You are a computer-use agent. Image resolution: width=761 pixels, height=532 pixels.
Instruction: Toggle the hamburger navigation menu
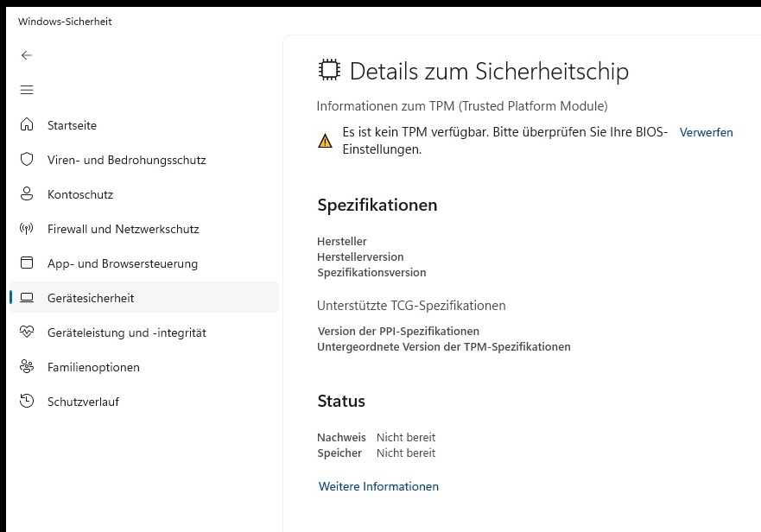click(27, 90)
